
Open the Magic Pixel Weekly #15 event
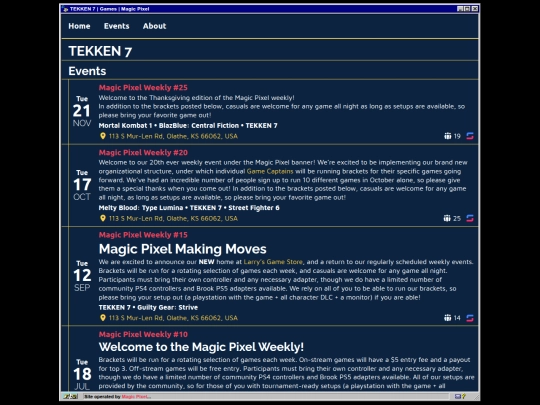click(x=143, y=235)
